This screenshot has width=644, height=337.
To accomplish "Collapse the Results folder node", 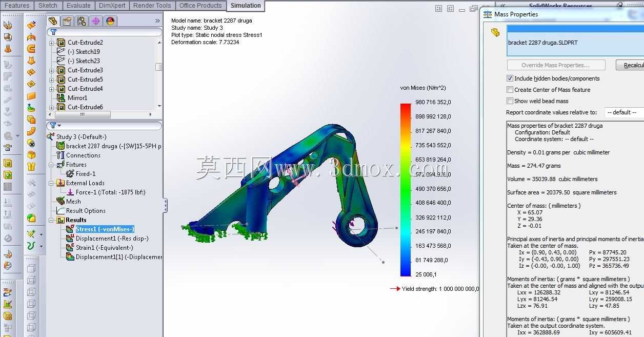I will [x=51, y=220].
